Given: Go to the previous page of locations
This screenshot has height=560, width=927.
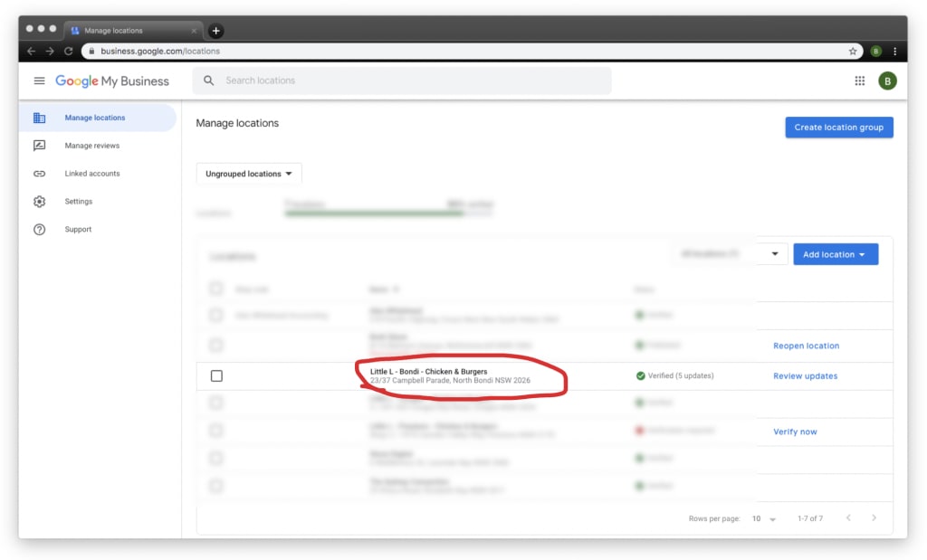Looking at the screenshot, I should point(848,518).
